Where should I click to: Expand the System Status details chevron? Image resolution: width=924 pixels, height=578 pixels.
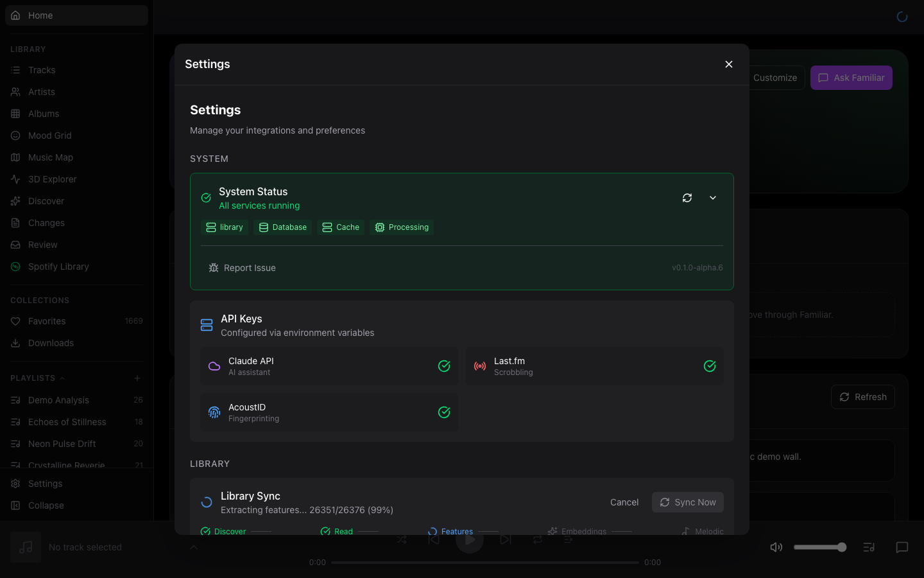713,198
